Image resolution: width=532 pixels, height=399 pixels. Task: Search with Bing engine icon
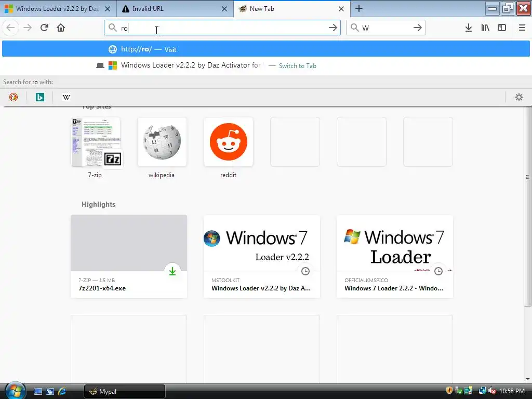pyautogui.click(x=39, y=97)
